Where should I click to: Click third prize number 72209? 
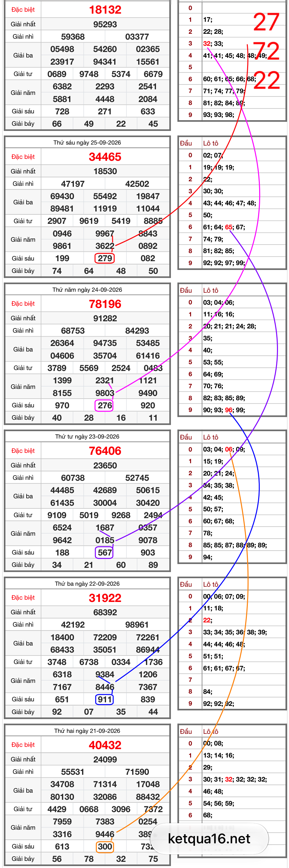point(105,637)
